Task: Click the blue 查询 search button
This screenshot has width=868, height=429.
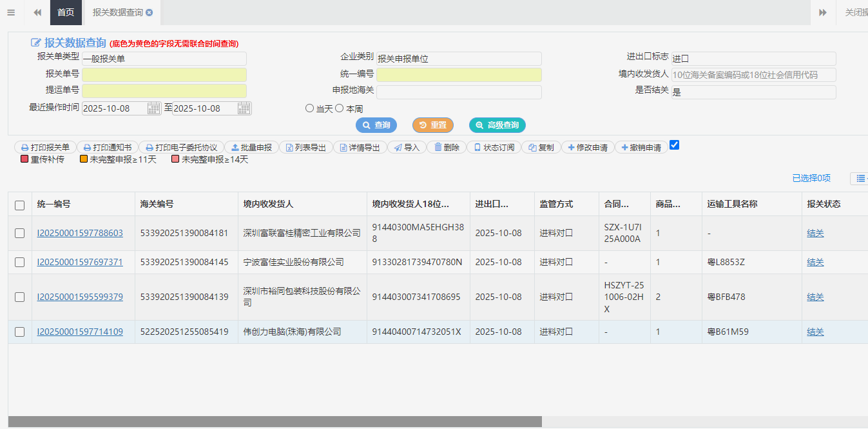Action: pos(376,125)
